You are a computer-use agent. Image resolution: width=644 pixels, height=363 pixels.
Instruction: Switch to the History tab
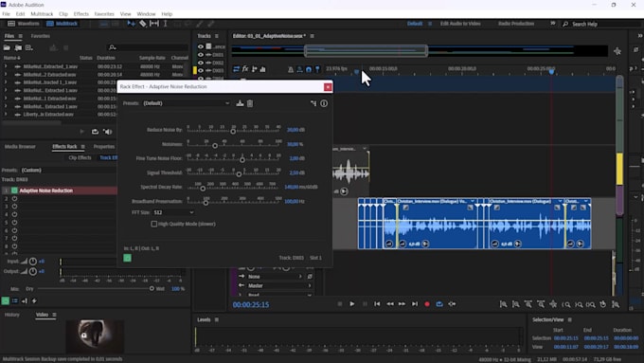click(x=12, y=315)
